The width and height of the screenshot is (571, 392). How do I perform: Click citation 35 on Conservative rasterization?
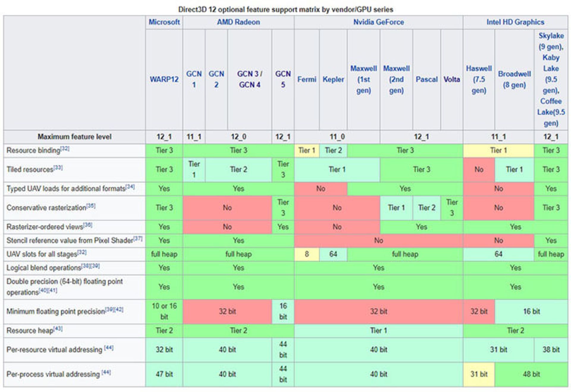(91, 206)
